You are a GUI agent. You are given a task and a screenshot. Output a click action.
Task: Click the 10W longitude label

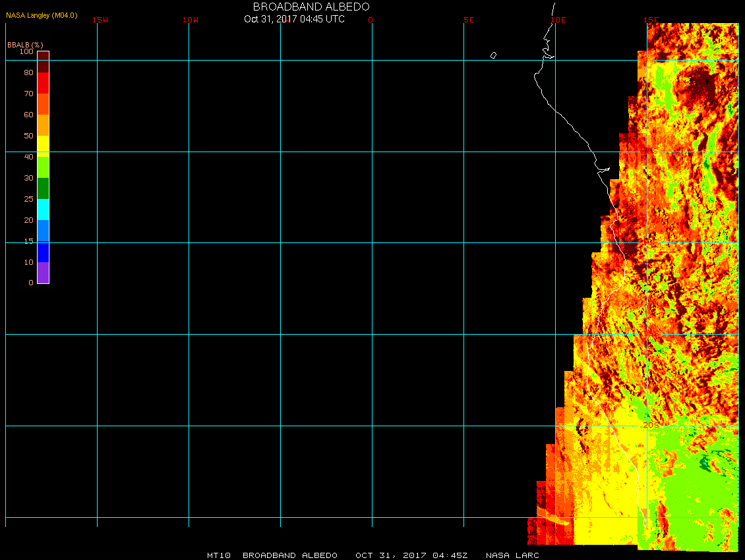pos(191,20)
